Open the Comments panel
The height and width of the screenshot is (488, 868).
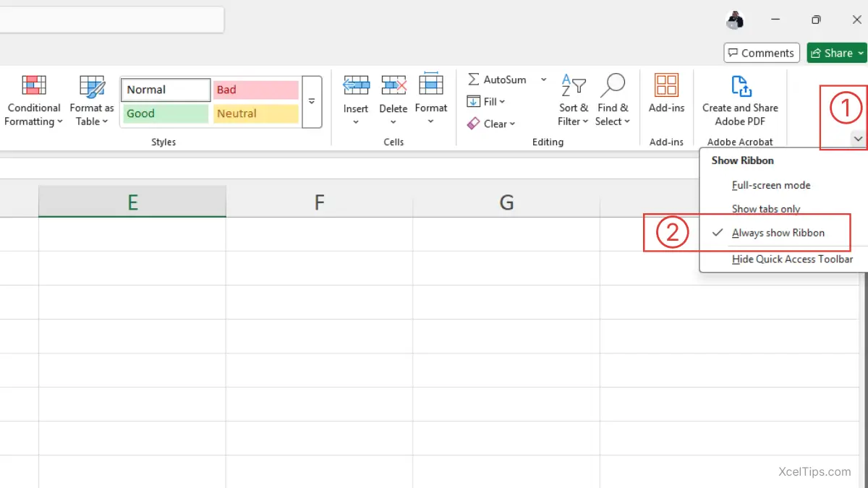(761, 52)
